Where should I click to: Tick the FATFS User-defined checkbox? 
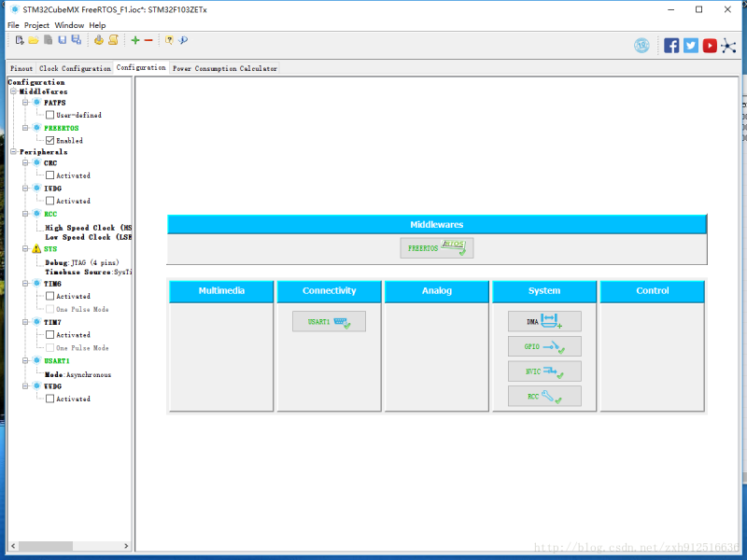pyautogui.click(x=50, y=115)
